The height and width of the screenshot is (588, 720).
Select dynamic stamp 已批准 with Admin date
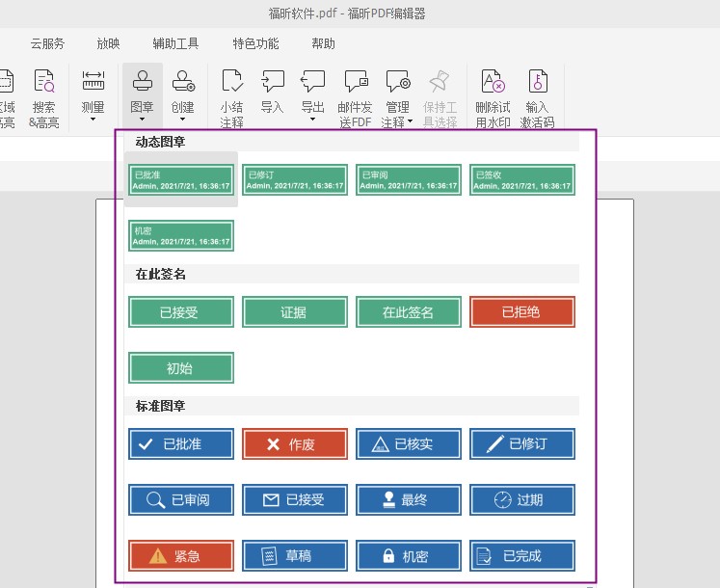[x=181, y=179]
